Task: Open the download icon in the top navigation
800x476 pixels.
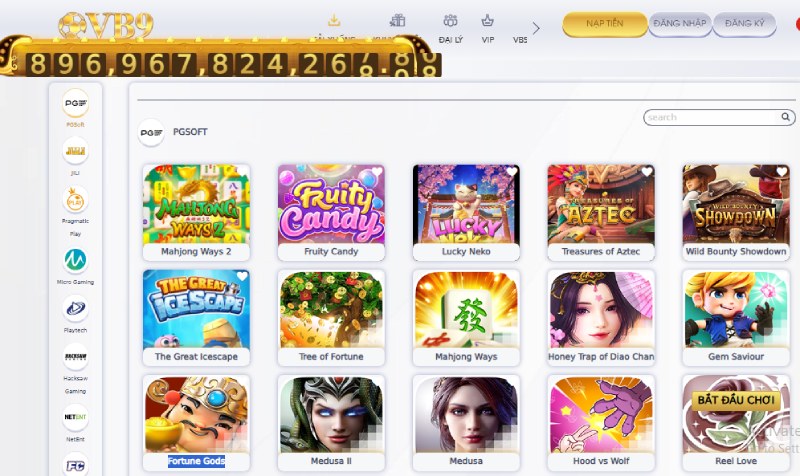Action: pos(334,21)
